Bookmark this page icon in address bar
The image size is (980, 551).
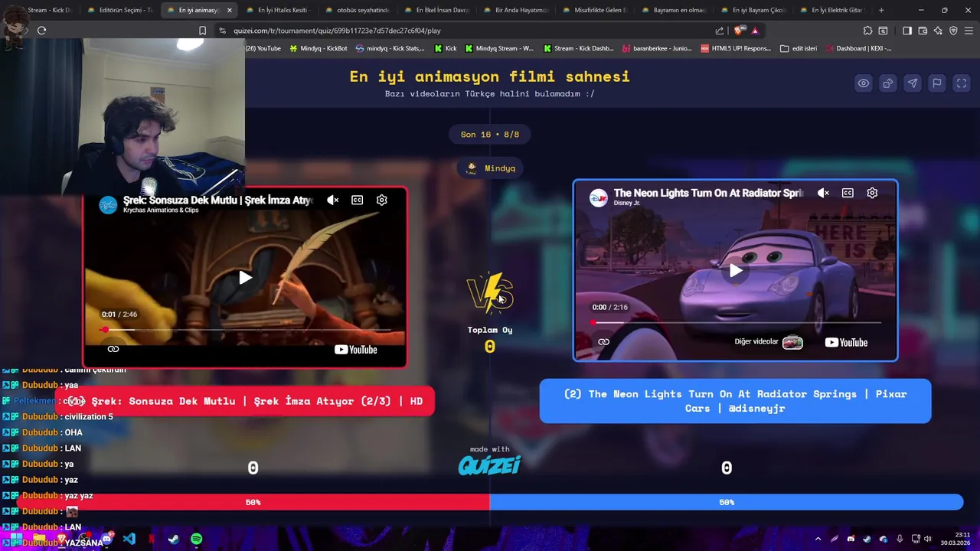click(202, 31)
